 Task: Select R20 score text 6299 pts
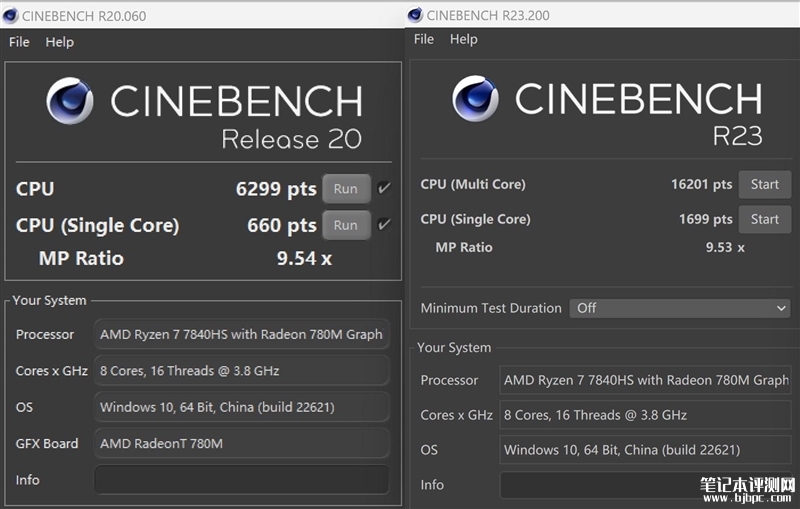click(x=276, y=189)
